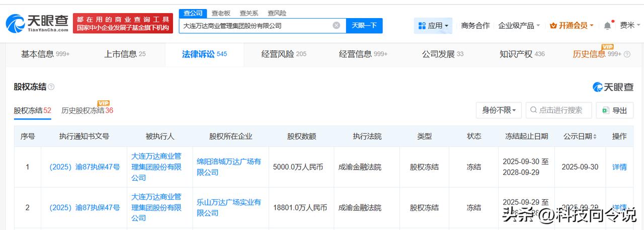The height and width of the screenshot is (230, 644).
Task: Click the help question mark beside 股权冻结
Action: coord(51,87)
